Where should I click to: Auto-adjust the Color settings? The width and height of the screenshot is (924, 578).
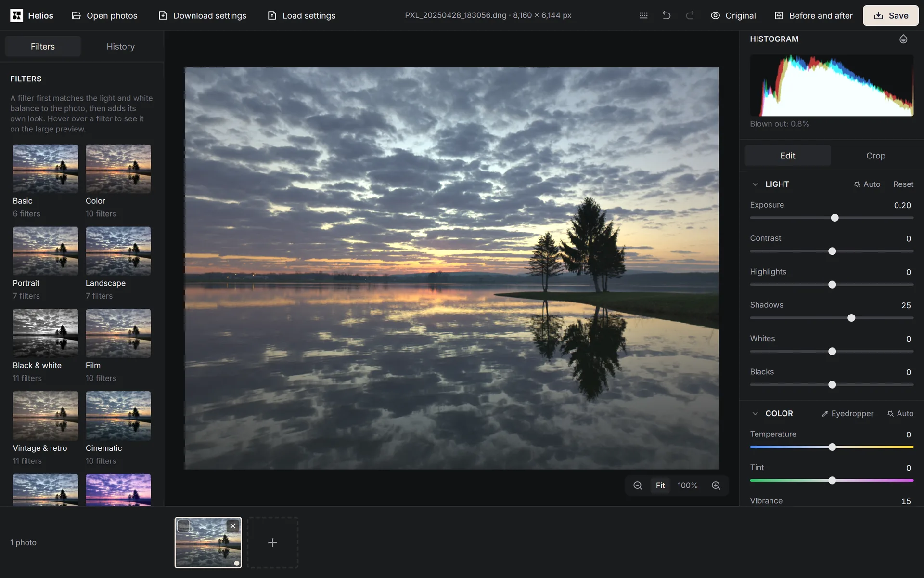pyautogui.click(x=900, y=413)
